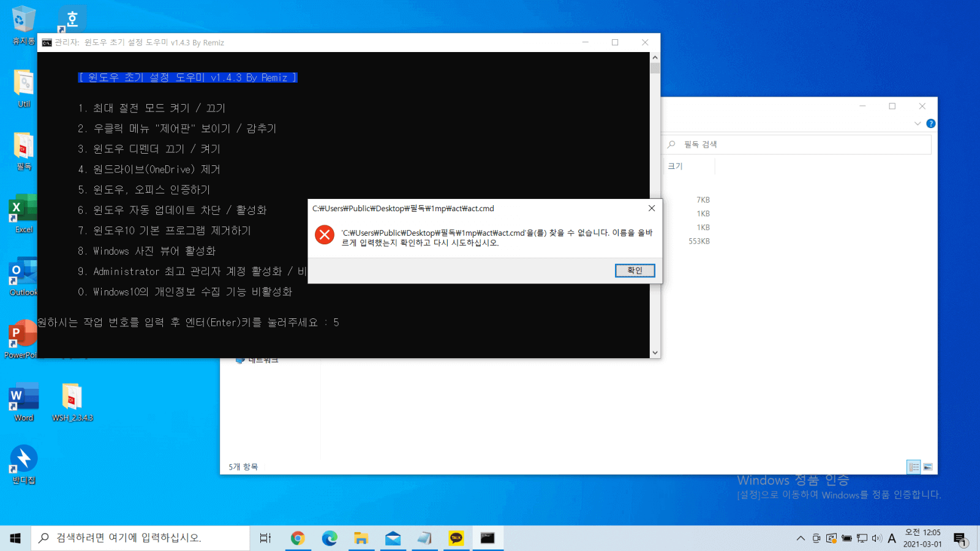Maximize the console helper window

tap(615, 42)
